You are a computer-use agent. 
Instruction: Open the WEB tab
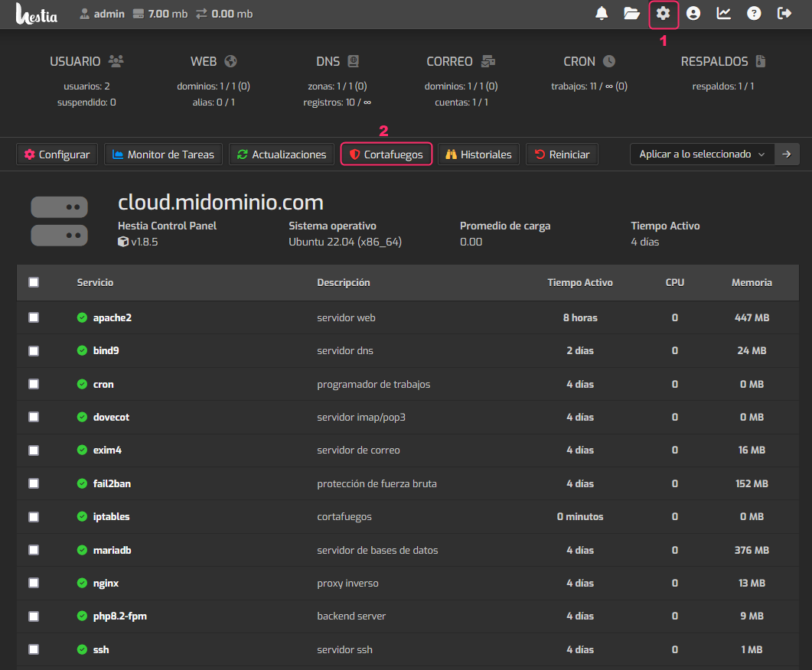[x=214, y=61]
